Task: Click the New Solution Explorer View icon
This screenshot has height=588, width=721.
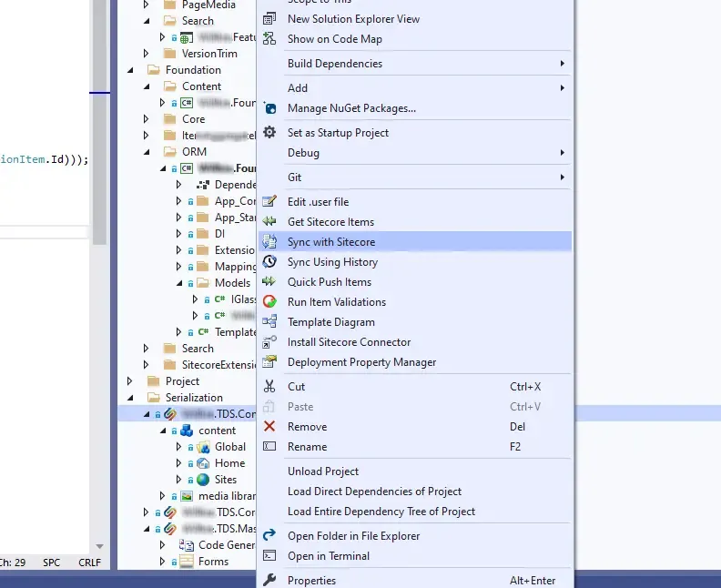Action: 269,19
